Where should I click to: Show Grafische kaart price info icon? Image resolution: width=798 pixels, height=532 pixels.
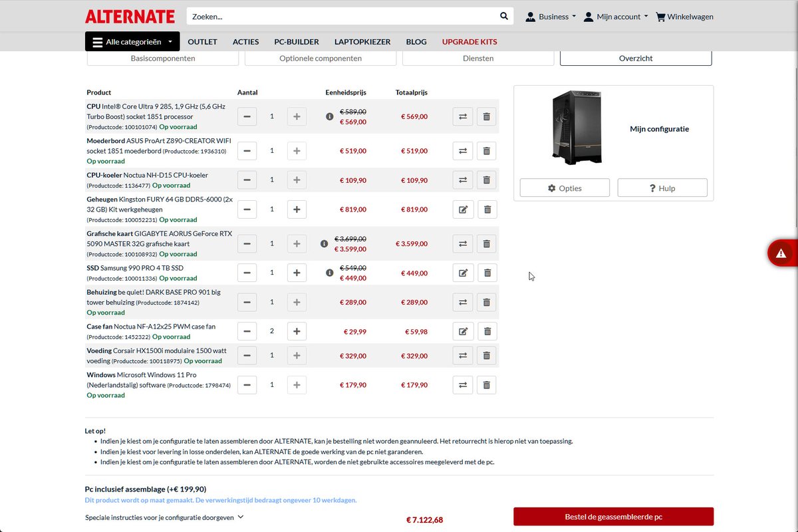pyautogui.click(x=324, y=244)
